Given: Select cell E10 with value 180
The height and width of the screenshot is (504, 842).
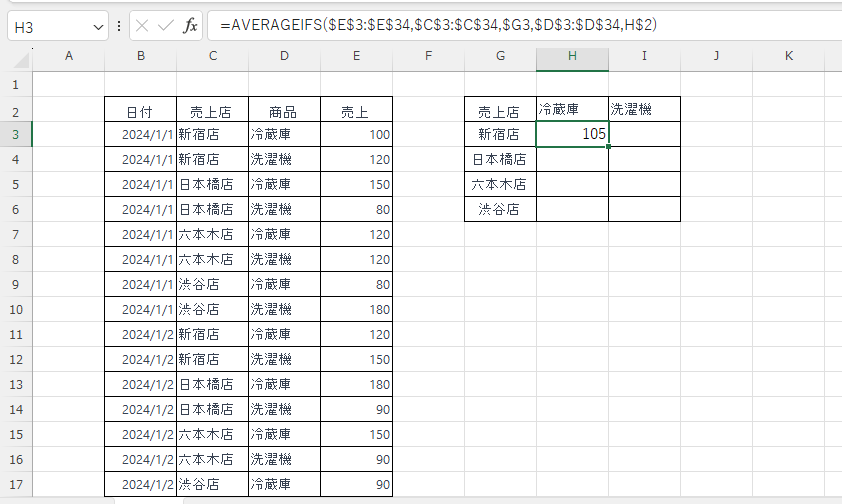Looking at the screenshot, I should pyautogui.click(x=357, y=310).
